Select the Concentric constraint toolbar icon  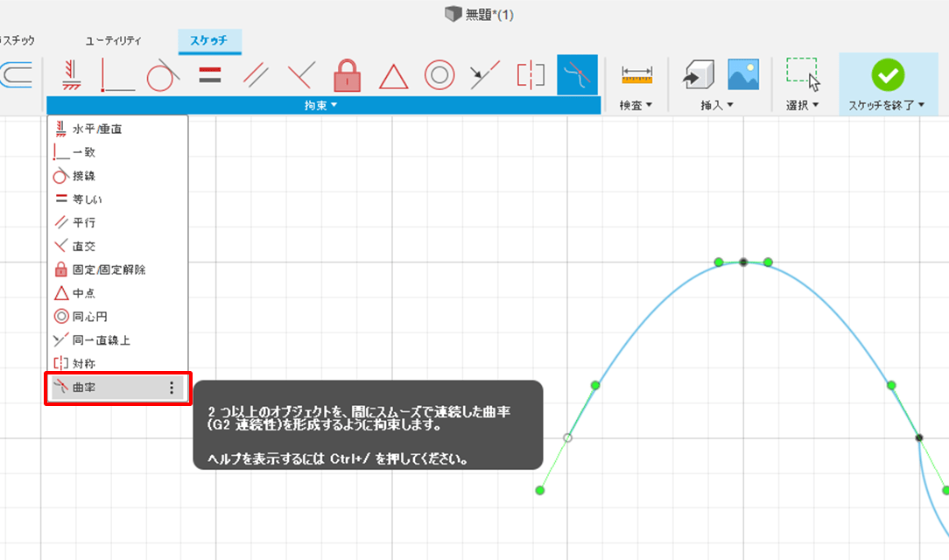(439, 75)
